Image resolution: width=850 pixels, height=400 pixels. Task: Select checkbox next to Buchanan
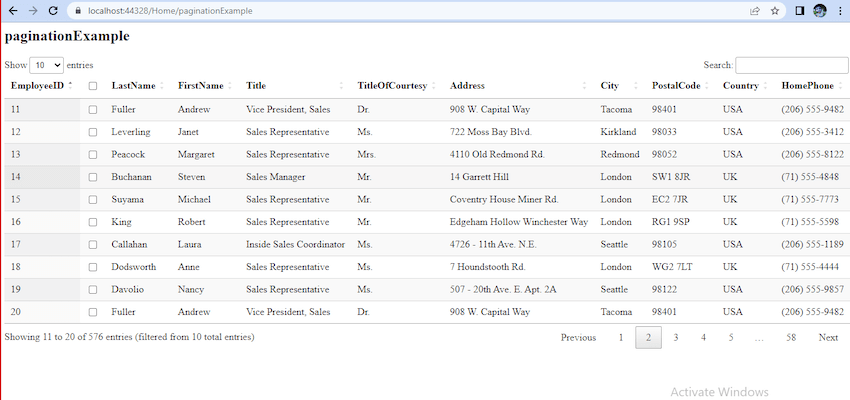coord(93,177)
